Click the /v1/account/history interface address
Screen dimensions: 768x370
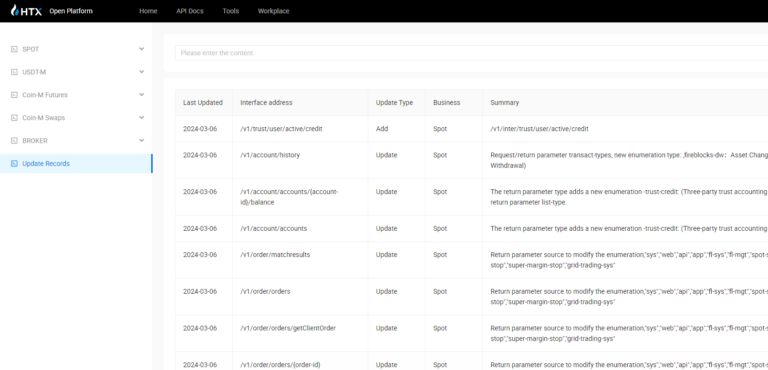point(270,155)
